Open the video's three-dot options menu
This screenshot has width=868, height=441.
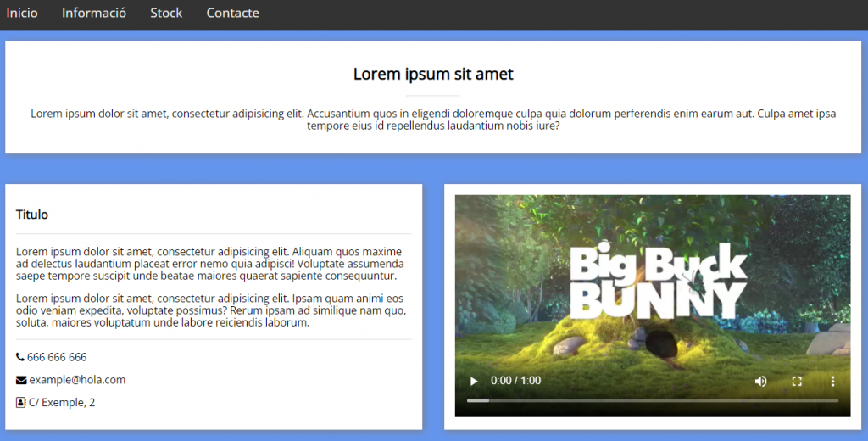(x=832, y=381)
